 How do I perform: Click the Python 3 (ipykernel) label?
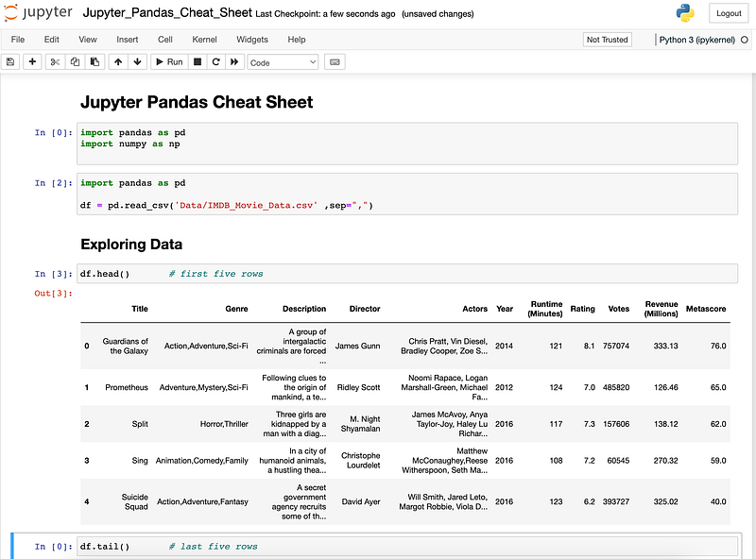click(696, 40)
